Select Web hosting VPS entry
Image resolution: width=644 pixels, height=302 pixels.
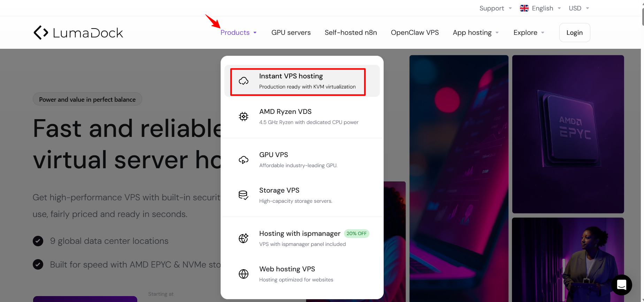click(x=302, y=274)
